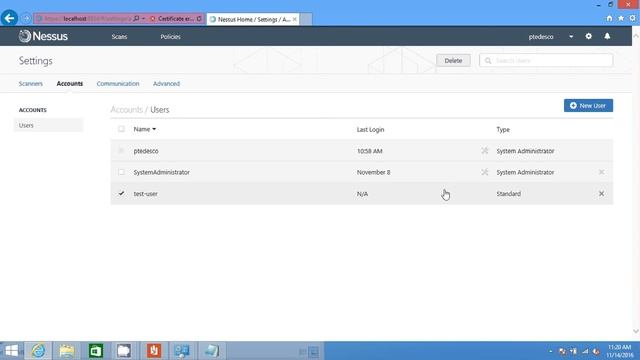640x360 pixels.
Task: Open the notifications bell
Action: 607,36
